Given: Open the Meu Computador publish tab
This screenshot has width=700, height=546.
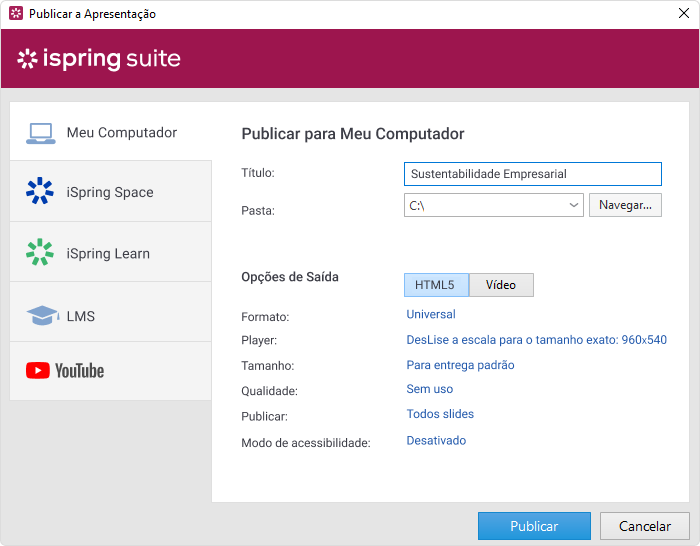Looking at the screenshot, I should coord(111,132).
